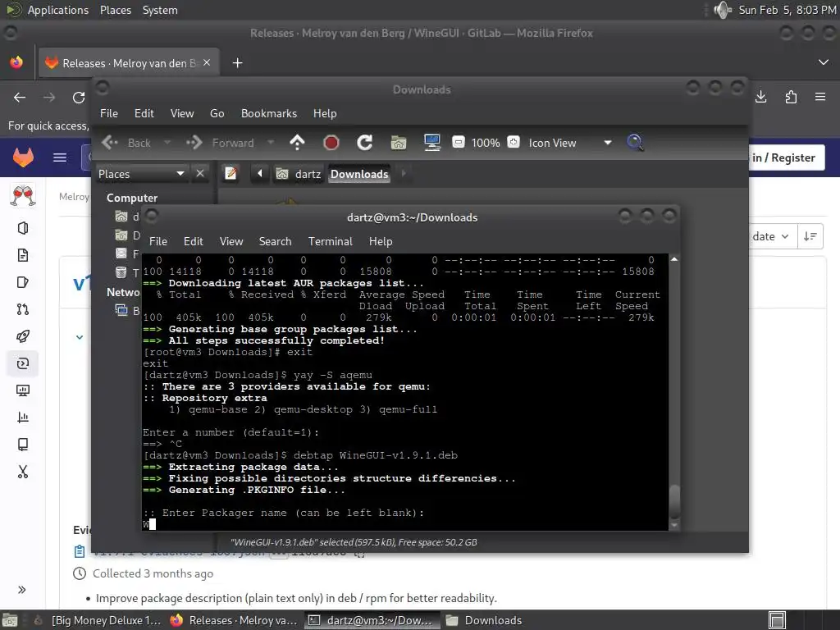The width and height of the screenshot is (840, 630).
Task: Open the Home folder icon in toolbar
Action: tap(399, 143)
